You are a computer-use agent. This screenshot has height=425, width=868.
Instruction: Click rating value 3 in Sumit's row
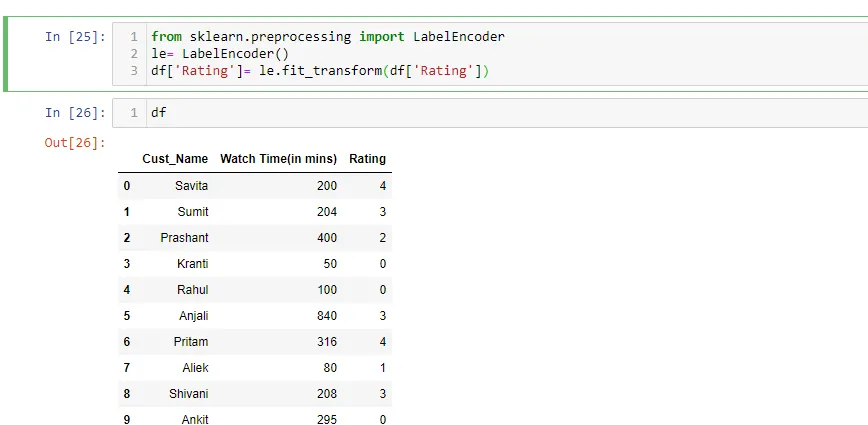(x=383, y=211)
